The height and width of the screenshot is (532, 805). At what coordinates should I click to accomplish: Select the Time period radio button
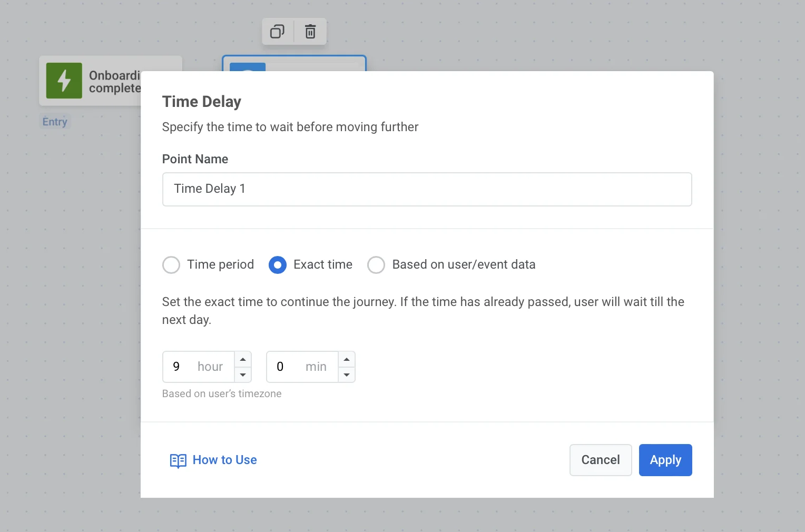171,265
